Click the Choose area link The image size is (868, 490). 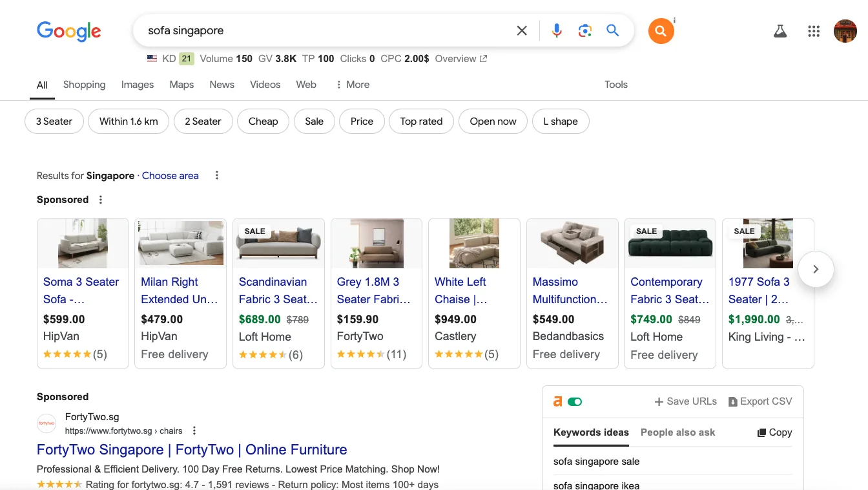(x=170, y=176)
